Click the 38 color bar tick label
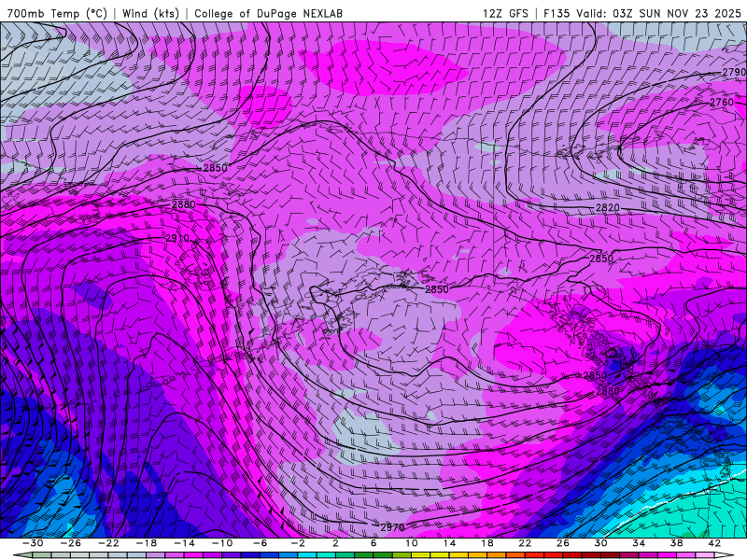747x560 pixels. 676,543
